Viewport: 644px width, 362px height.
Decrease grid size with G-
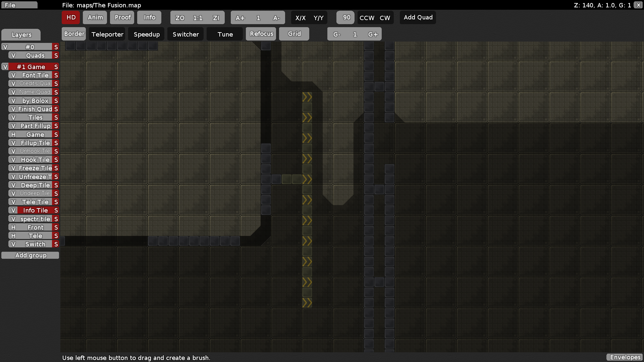[337, 34]
